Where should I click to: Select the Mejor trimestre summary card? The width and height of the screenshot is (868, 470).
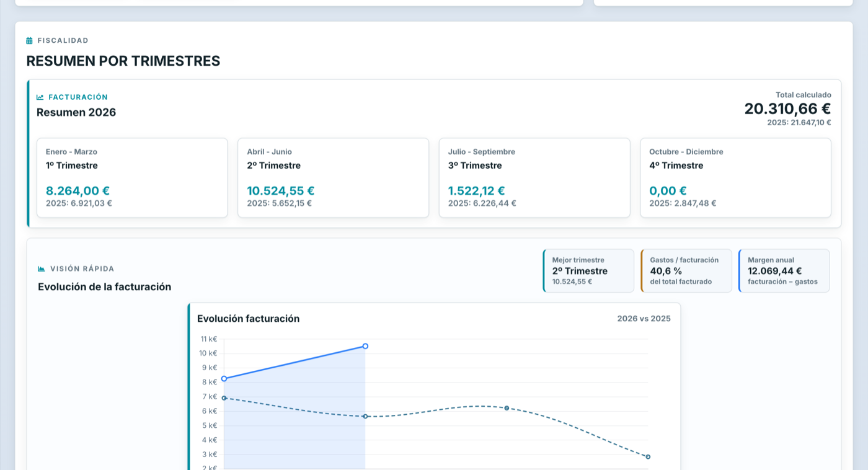pos(588,271)
